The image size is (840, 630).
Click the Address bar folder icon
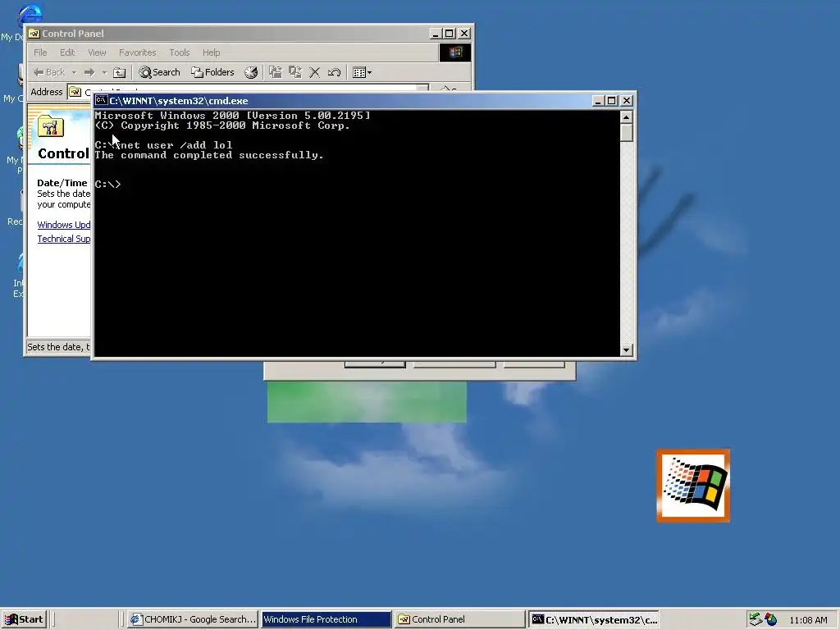point(75,92)
